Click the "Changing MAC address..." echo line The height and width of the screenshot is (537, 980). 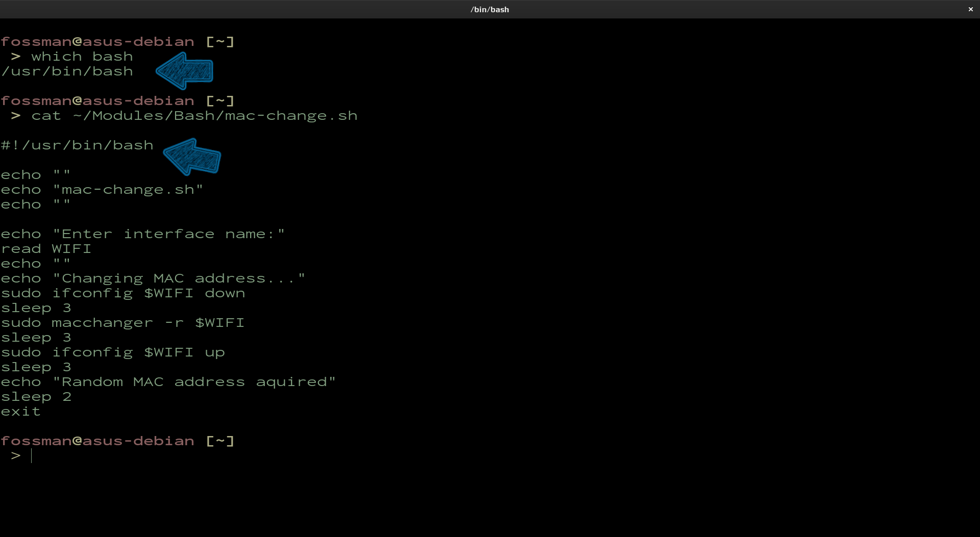(153, 278)
